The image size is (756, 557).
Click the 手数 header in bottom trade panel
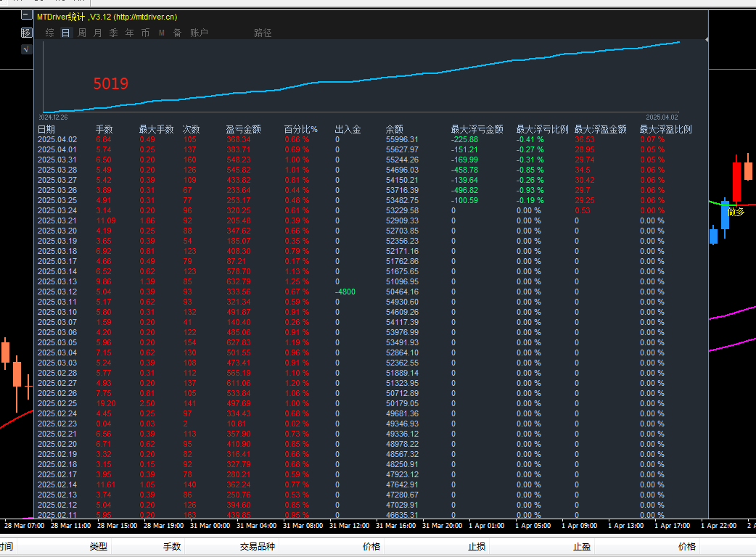click(172, 546)
